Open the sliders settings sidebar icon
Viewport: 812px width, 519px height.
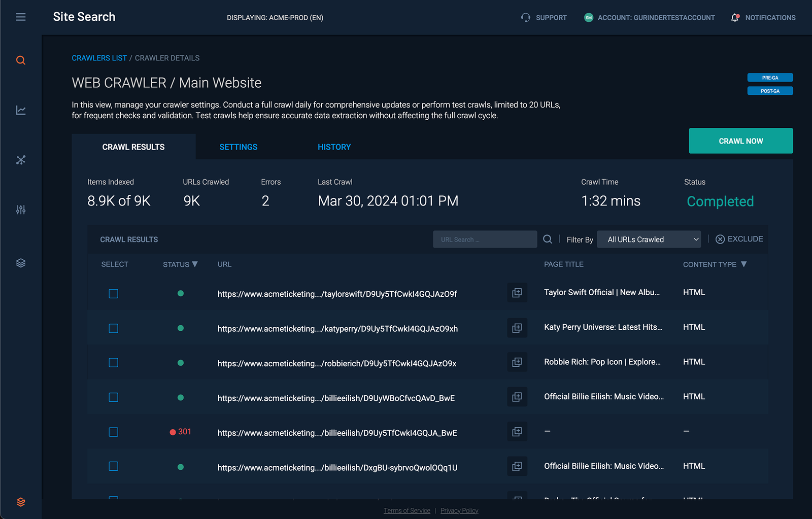pyautogui.click(x=21, y=210)
